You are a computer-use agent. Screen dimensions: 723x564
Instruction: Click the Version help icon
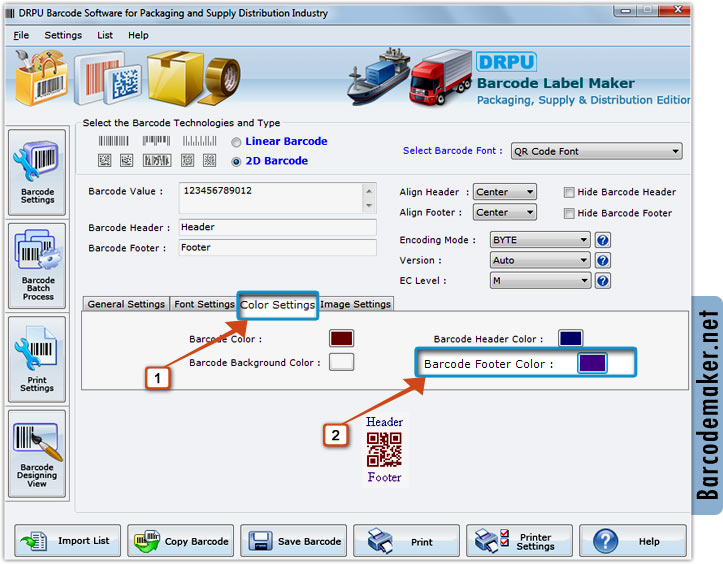coord(603,260)
